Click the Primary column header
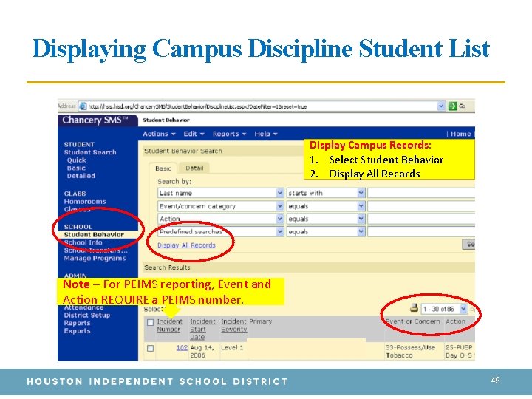 pyautogui.click(x=261, y=321)
